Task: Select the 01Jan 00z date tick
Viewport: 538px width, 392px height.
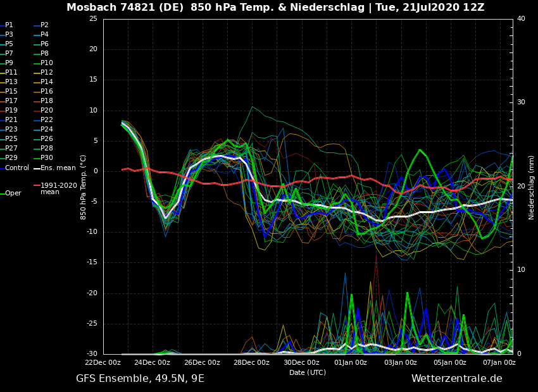Action: [351, 363]
